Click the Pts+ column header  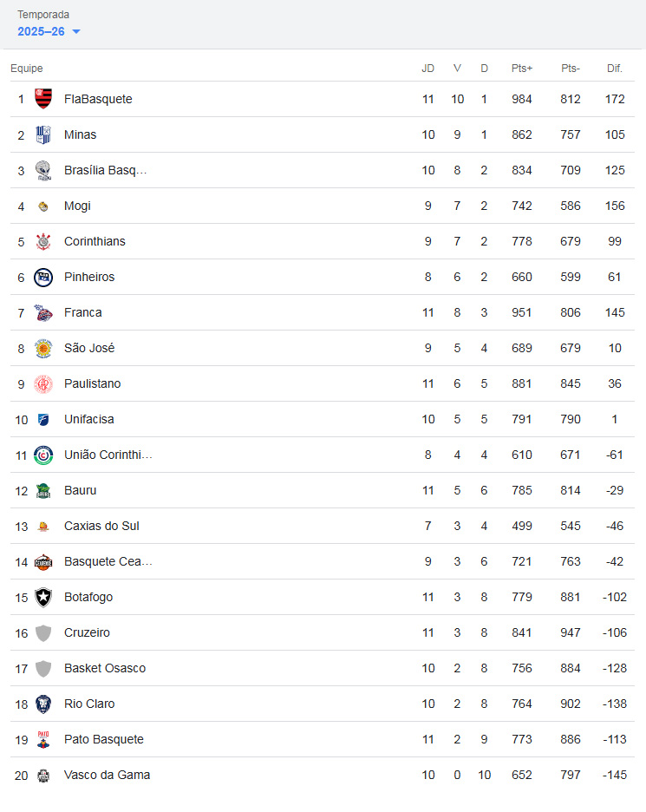[522, 69]
